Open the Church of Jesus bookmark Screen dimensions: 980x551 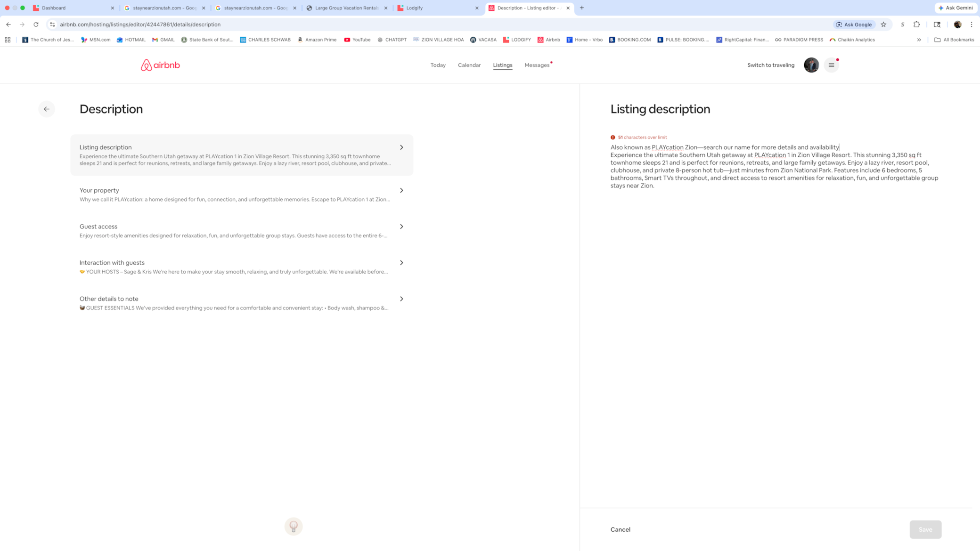point(48,40)
